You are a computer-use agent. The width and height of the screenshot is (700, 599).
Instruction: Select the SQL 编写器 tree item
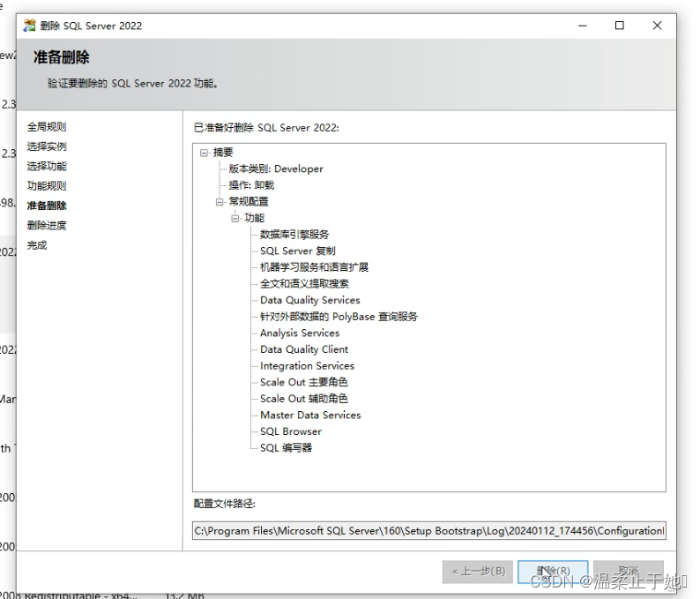pyautogui.click(x=287, y=448)
